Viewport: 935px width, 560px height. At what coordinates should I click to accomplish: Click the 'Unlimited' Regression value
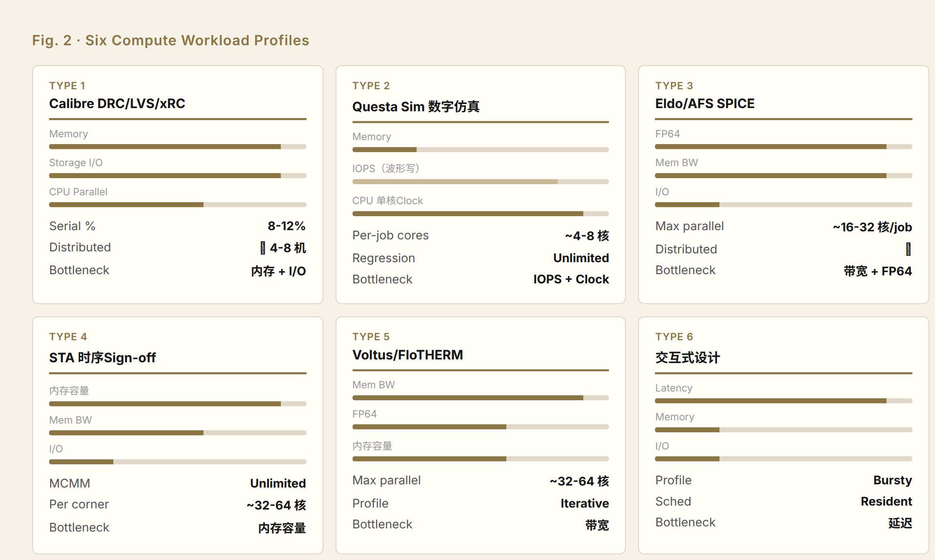pyautogui.click(x=581, y=258)
